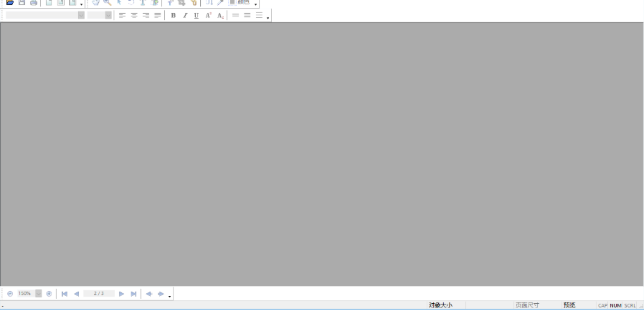Toggle Superscript formatting
The height and width of the screenshot is (311, 644).
click(x=208, y=15)
